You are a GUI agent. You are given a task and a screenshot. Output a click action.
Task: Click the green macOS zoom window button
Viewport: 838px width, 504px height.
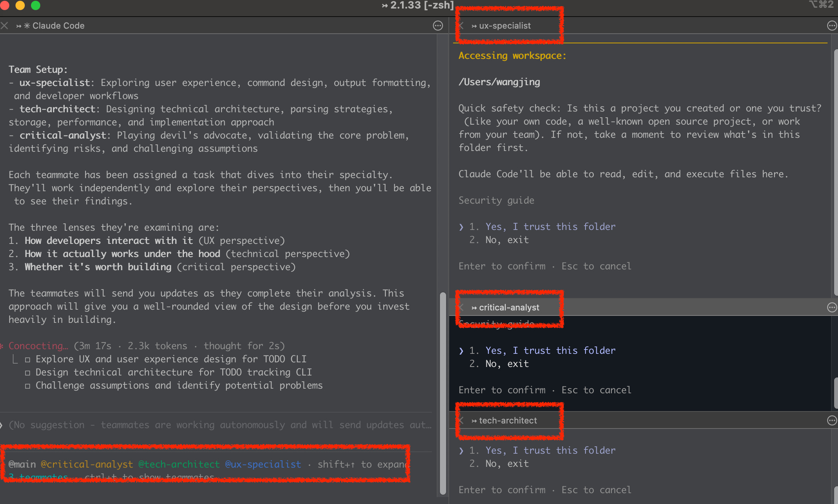pos(36,5)
